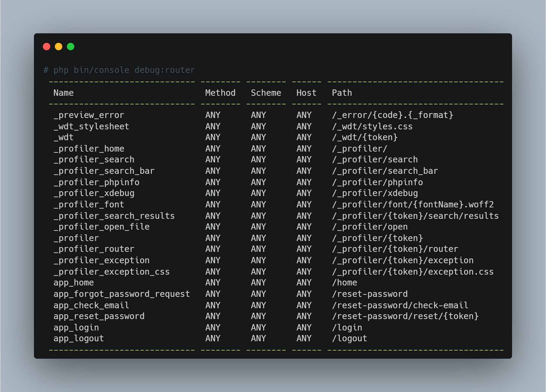The height and width of the screenshot is (392, 546).
Task: Click the yellow minimize window dot
Action: 59,47
